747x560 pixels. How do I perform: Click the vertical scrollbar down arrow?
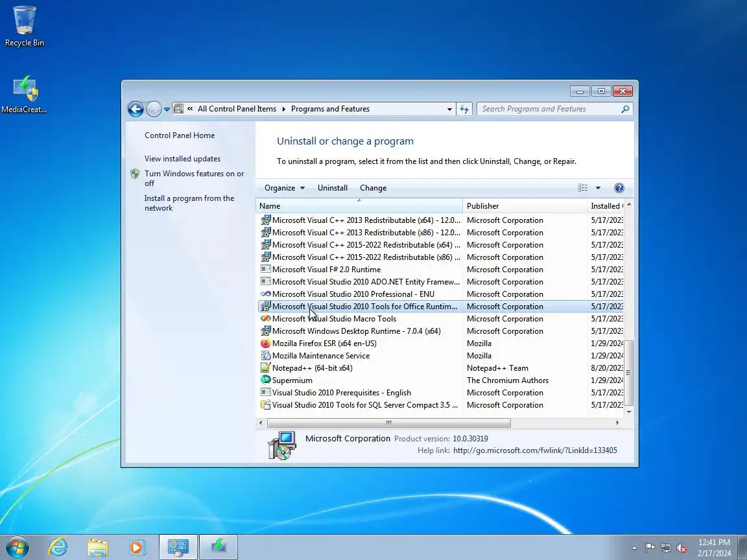click(x=629, y=412)
